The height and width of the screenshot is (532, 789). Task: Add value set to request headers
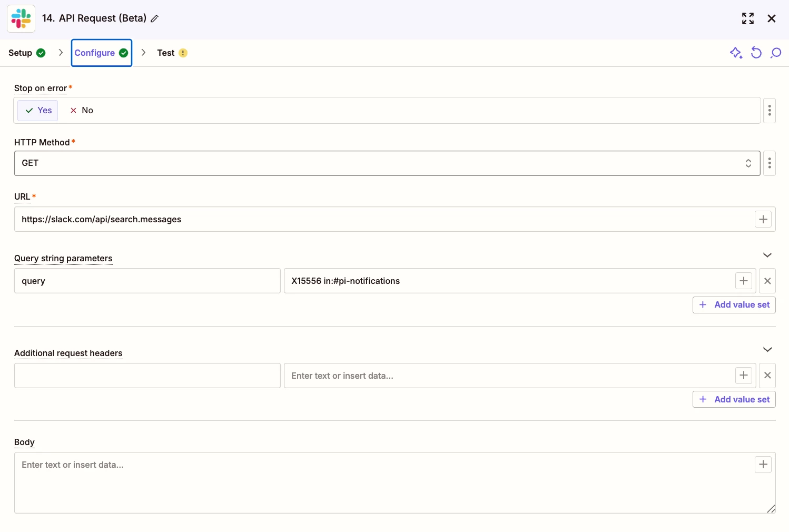[x=734, y=399]
